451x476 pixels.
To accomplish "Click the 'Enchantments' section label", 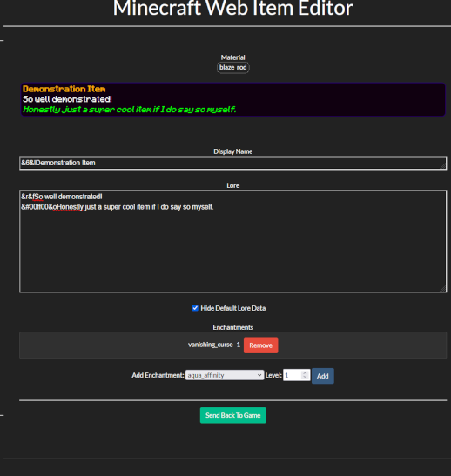I will pyautogui.click(x=233, y=327).
